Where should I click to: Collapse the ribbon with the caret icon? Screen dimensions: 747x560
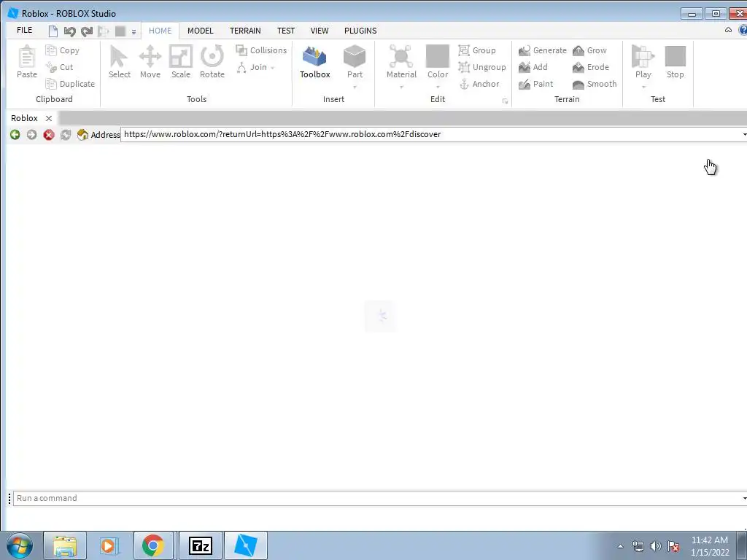pos(728,30)
